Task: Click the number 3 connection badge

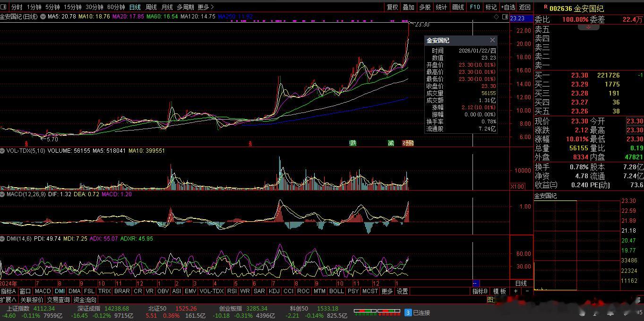Action: (408, 312)
